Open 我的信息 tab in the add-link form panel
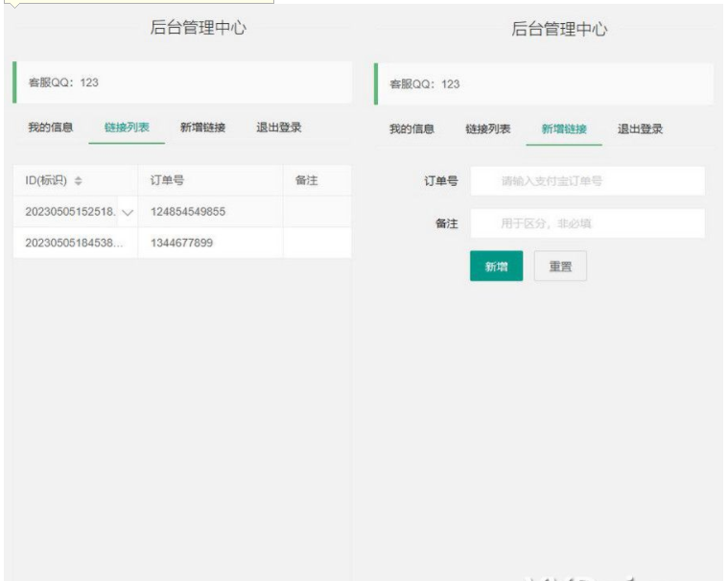This screenshot has width=728, height=581. click(x=411, y=129)
